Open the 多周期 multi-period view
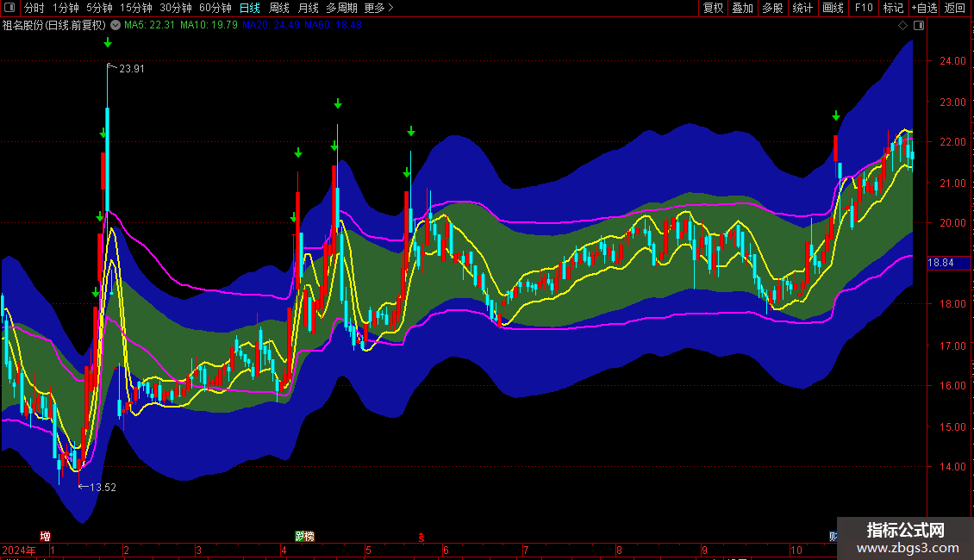The height and width of the screenshot is (560, 974). (x=341, y=8)
